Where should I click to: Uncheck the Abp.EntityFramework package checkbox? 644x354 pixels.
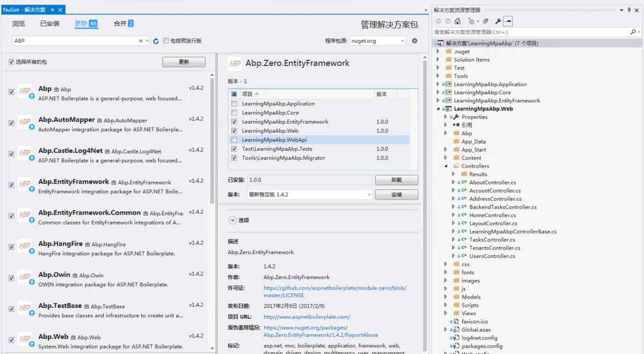point(11,185)
